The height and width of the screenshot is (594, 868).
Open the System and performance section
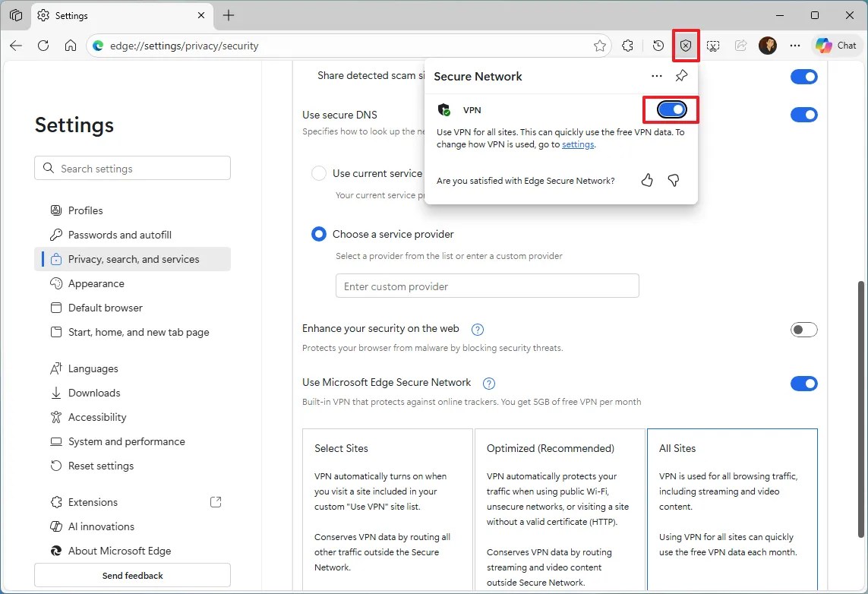126,441
